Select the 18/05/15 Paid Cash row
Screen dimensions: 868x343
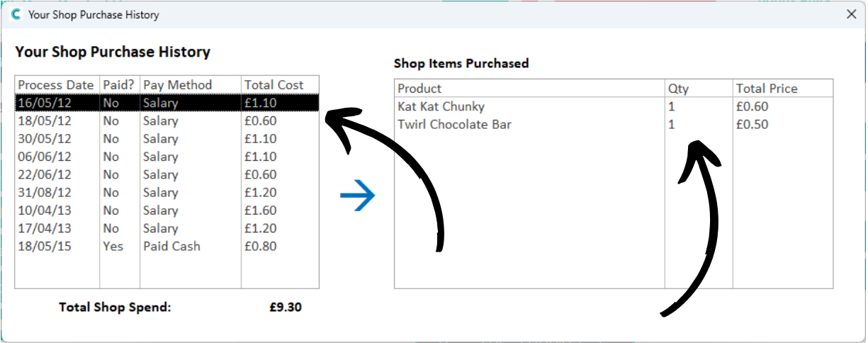pyautogui.click(x=167, y=247)
